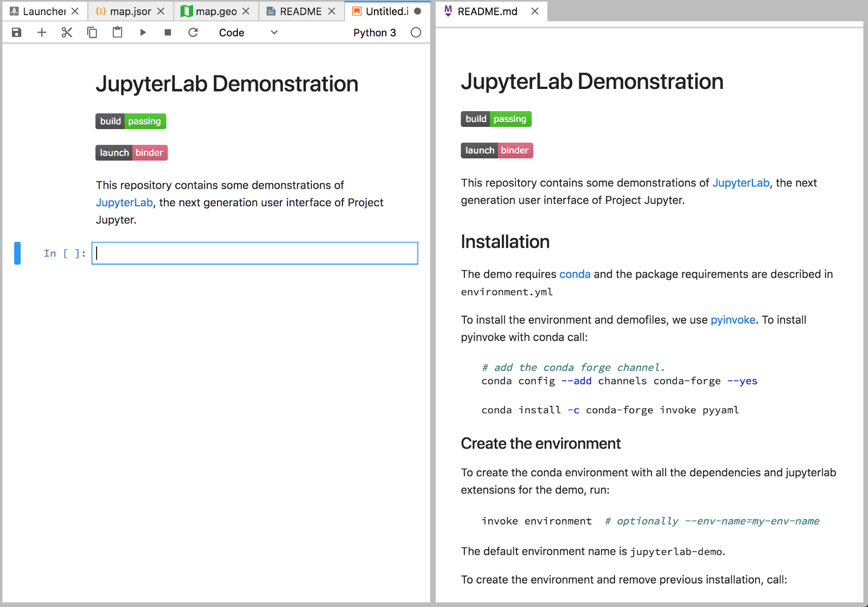Save the notebook with the floppy disk icon
Screen dimensions: 868x607
tap(17, 33)
